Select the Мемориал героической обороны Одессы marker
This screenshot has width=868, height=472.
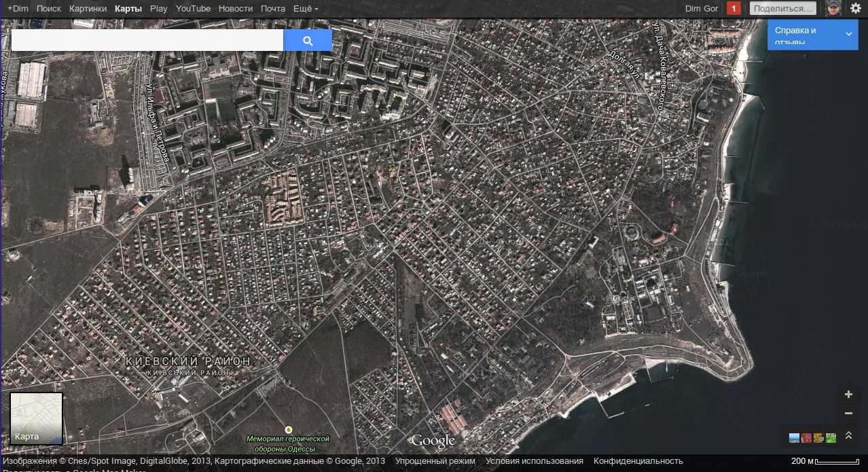pos(289,430)
